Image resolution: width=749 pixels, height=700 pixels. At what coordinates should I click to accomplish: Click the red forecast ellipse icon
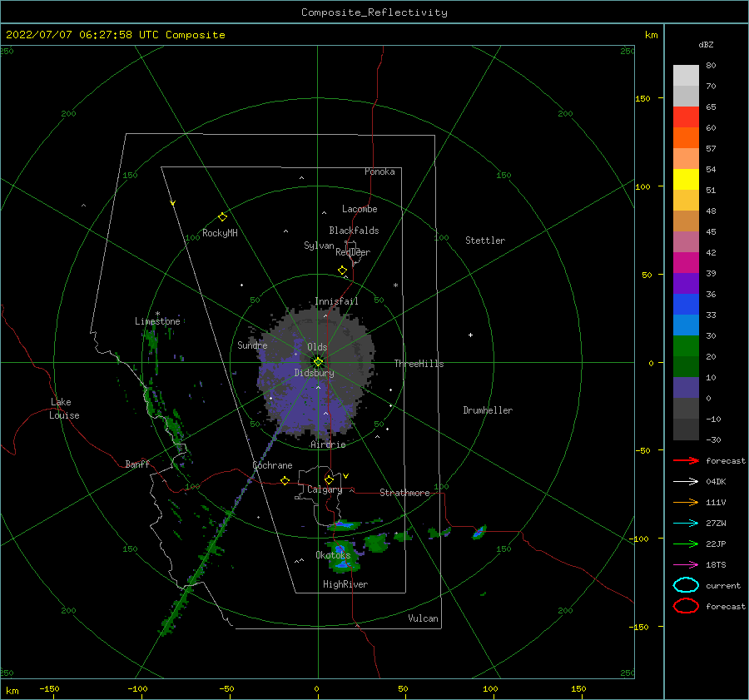[x=686, y=606]
